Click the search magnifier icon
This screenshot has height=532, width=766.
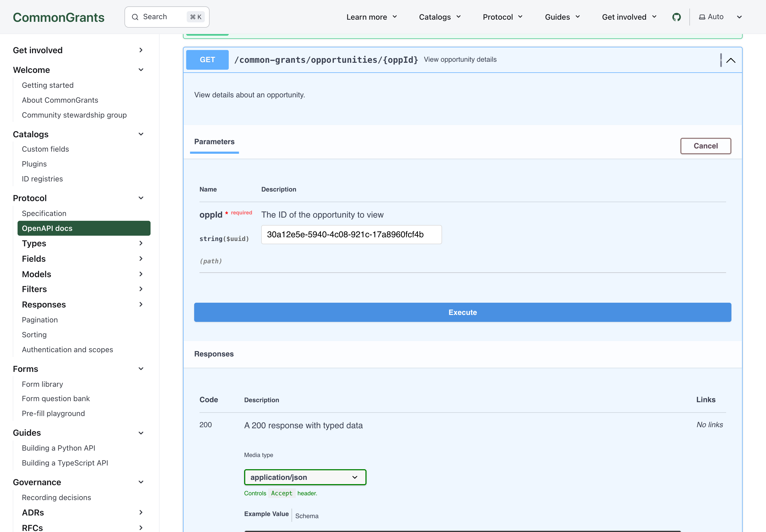tap(135, 17)
